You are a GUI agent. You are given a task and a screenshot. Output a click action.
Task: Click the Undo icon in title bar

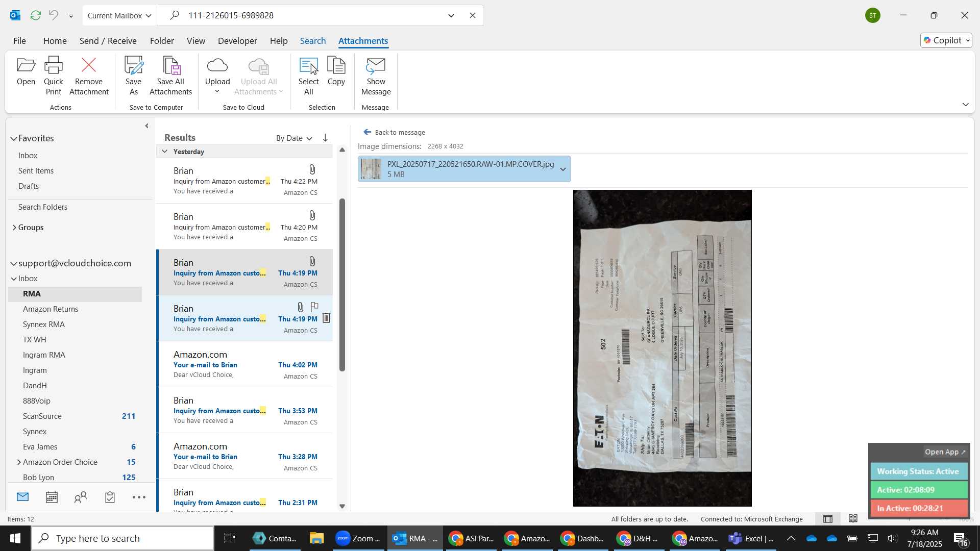53,15
